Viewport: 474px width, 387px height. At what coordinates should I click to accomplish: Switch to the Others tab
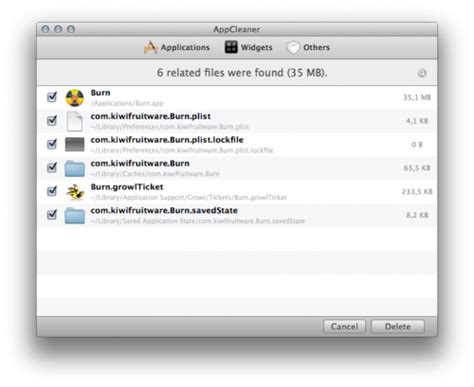coord(308,47)
